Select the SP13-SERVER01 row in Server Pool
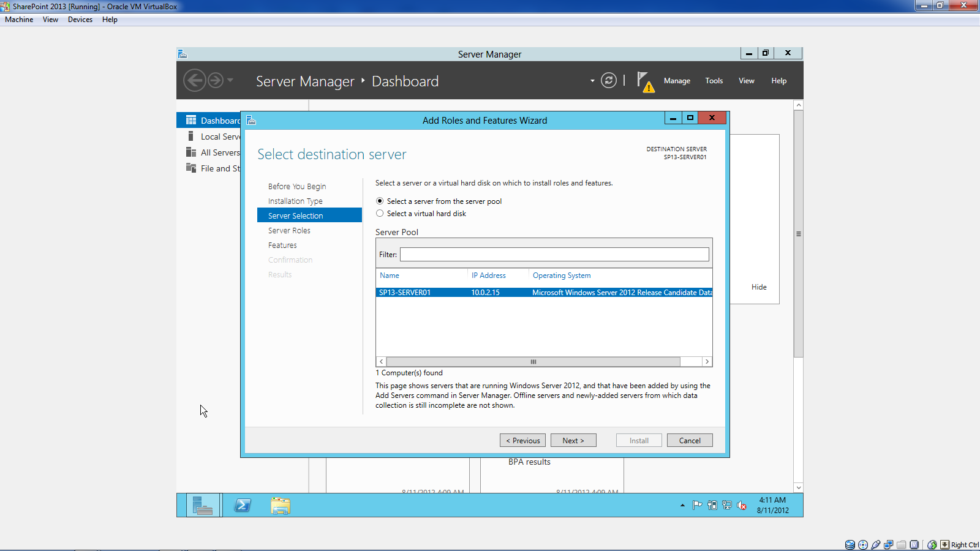980x551 pixels. coord(544,293)
